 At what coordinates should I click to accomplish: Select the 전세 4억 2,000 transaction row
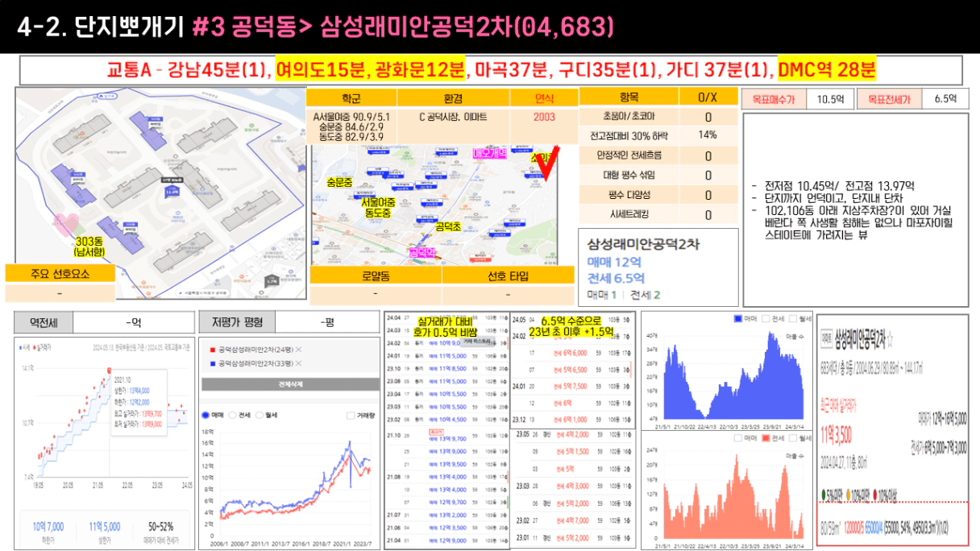(574, 435)
